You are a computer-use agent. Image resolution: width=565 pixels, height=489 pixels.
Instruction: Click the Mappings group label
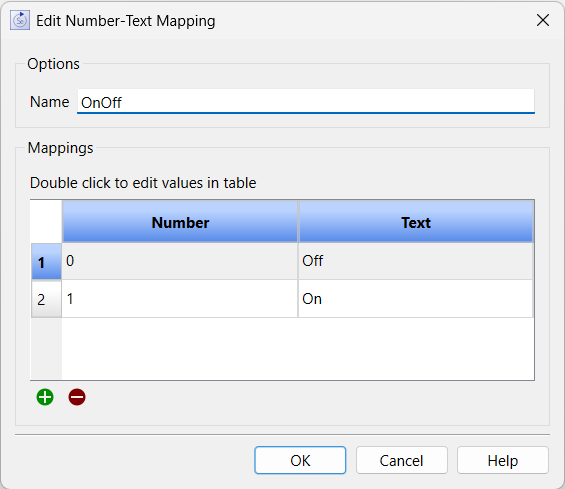[x=61, y=148]
